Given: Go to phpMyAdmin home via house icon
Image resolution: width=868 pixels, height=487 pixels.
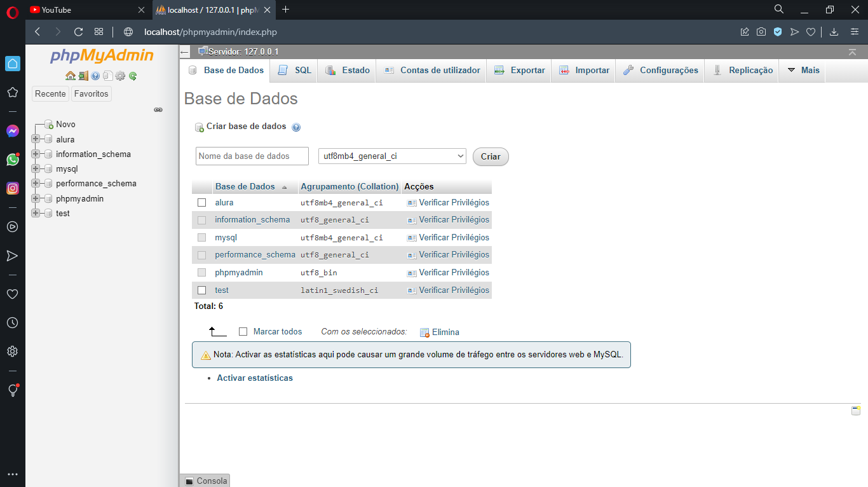Looking at the screenshot, I should [71, 76].
